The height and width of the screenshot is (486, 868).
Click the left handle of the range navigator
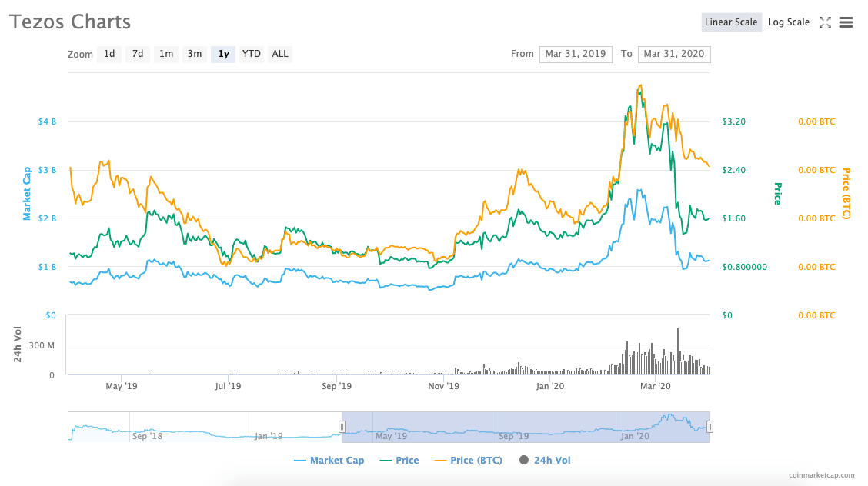(342, 425)
